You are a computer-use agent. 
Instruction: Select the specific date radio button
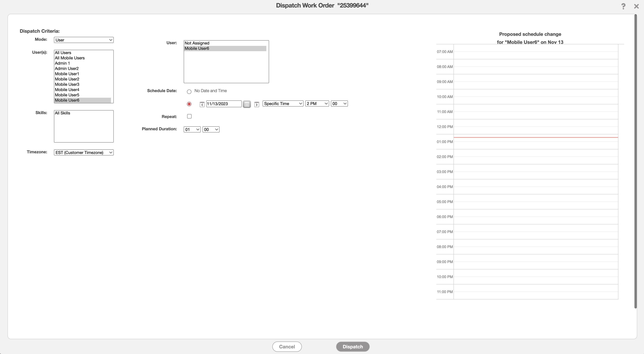pyautogui.click(x=189, y=104)
